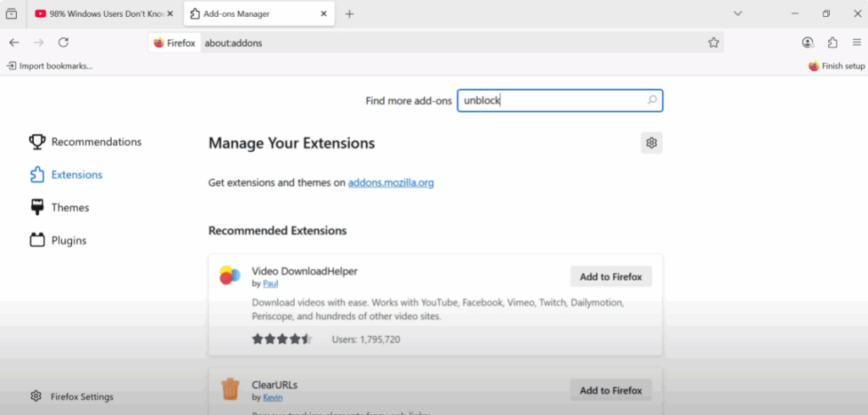Open the gear tools menu for all add-ons
This screenshot has height=415, width=868.
[652, 143]
